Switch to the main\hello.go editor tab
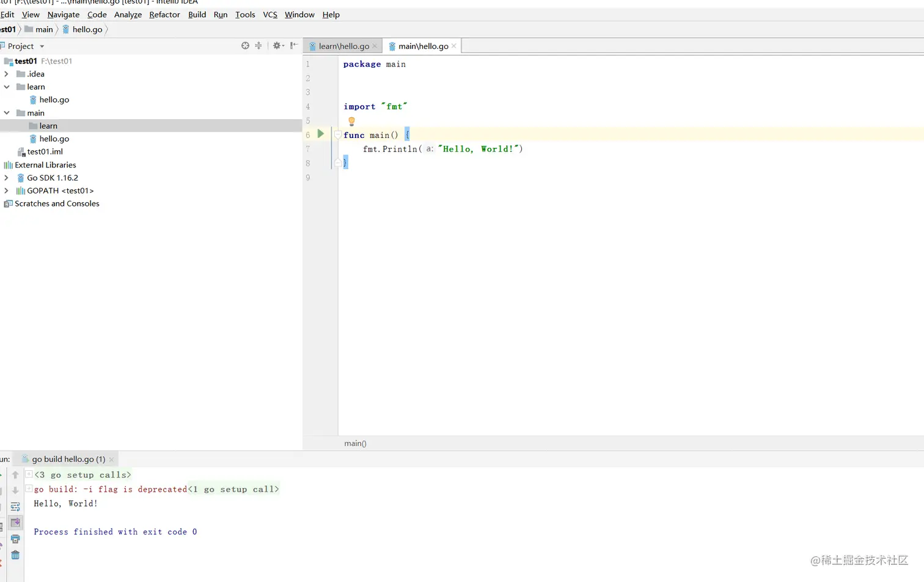 pyautogui.click(x=423, y=46)
